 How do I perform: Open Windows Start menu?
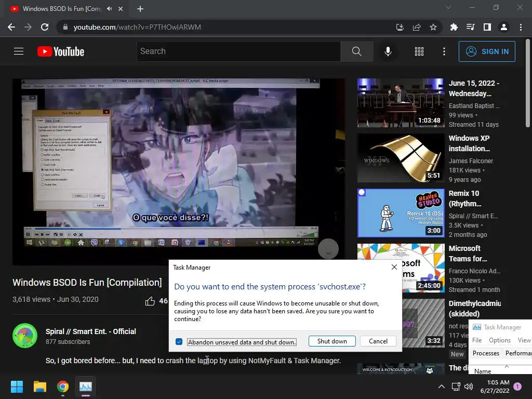[17, 387]
